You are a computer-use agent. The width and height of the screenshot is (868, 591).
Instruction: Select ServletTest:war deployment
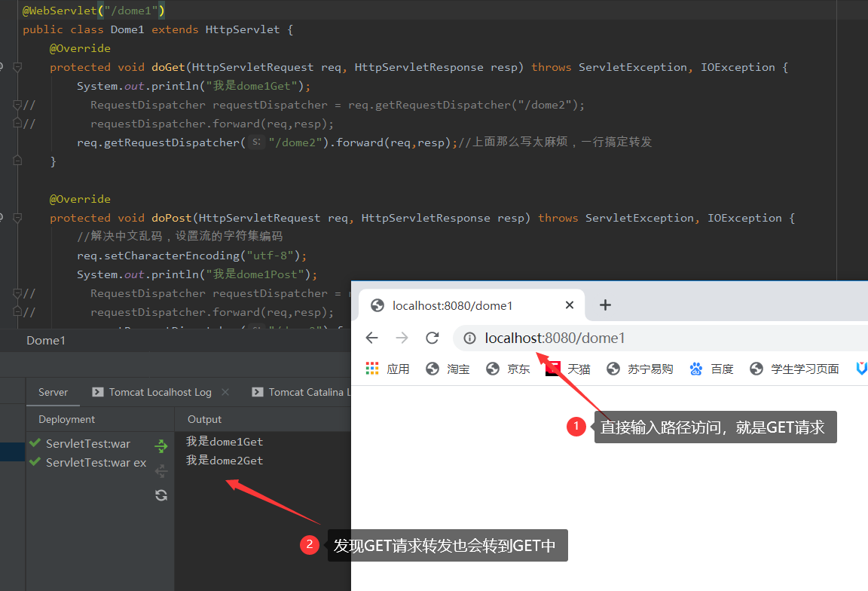click(88, 444)
